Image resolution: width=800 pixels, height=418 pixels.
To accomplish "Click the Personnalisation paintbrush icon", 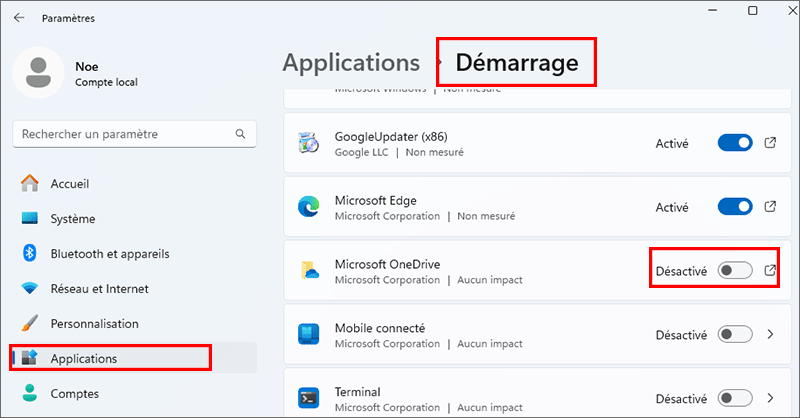I will pyautogui.click(x=30, y=323).
